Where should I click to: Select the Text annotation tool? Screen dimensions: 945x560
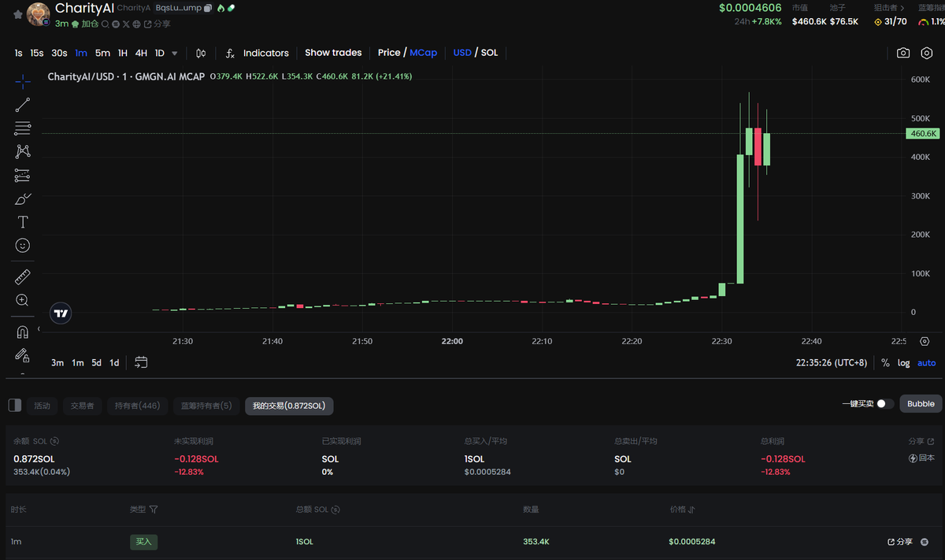pos(23,222)
